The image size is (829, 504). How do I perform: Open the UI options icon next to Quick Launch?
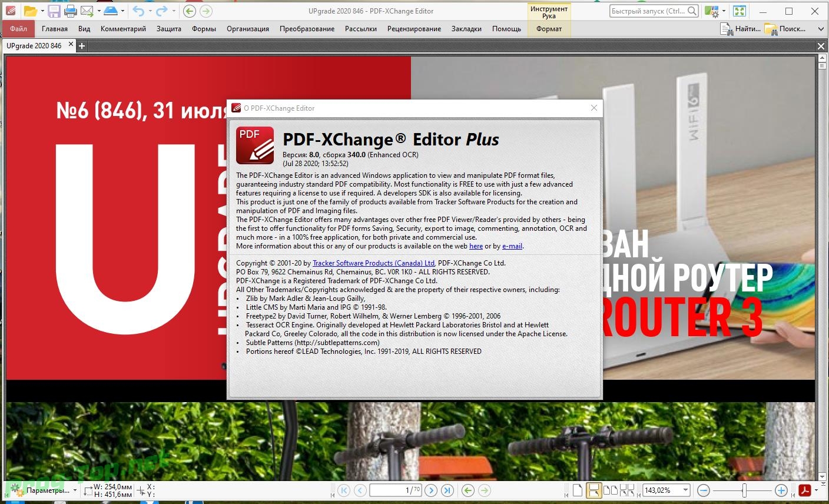point(711,11)
